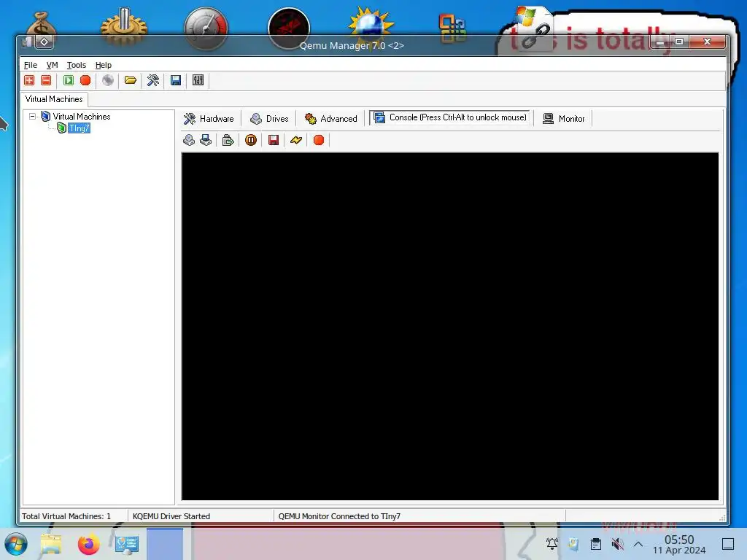The image size is (747, 560).
Task: Click the speedometer gauge desktop icon
Action: point(206,28)
